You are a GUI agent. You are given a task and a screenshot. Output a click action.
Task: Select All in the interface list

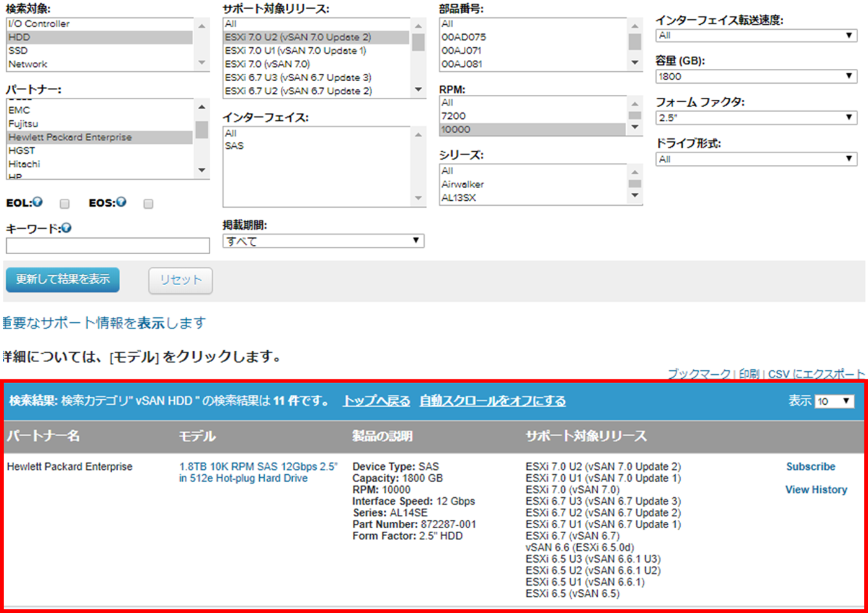tap(317, 133)
